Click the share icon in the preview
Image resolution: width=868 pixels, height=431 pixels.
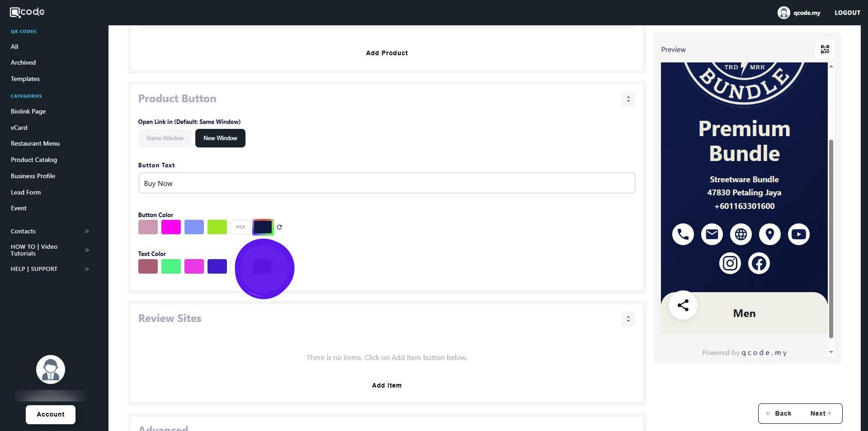click(683, 305)
